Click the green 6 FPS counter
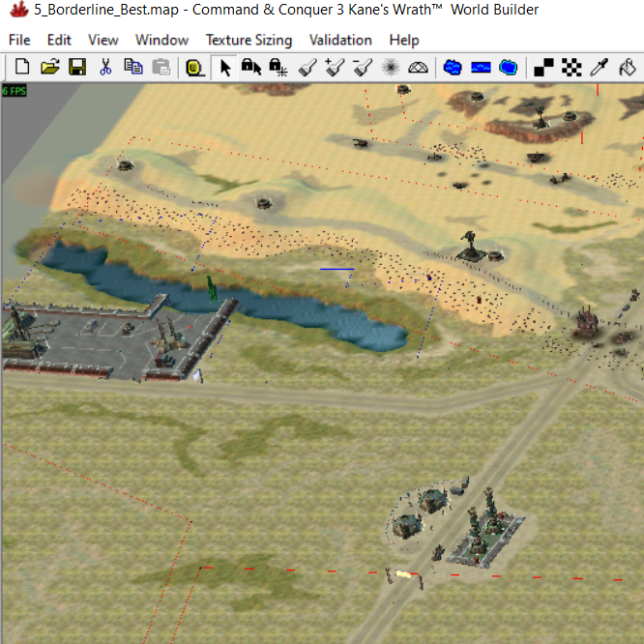Screen dimensions: 644x644 14,90
